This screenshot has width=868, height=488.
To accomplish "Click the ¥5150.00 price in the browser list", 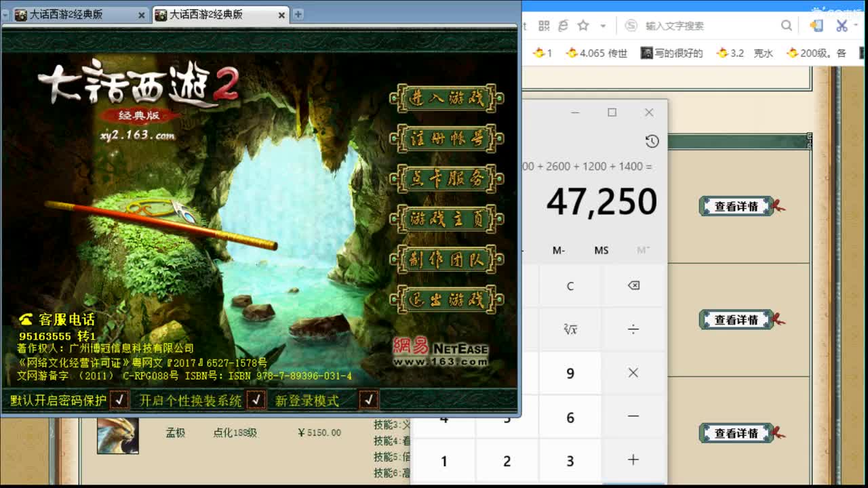I will coord(319,432).
